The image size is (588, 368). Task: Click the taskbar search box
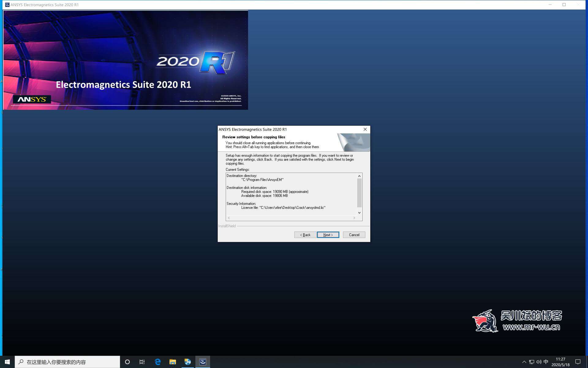pos(67,362)
